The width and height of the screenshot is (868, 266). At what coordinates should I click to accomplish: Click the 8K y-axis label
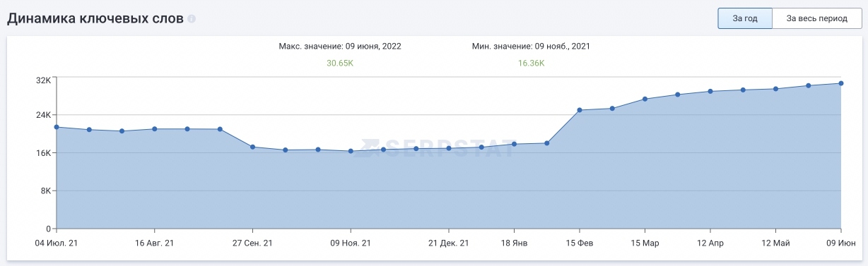tap(45, 191)
